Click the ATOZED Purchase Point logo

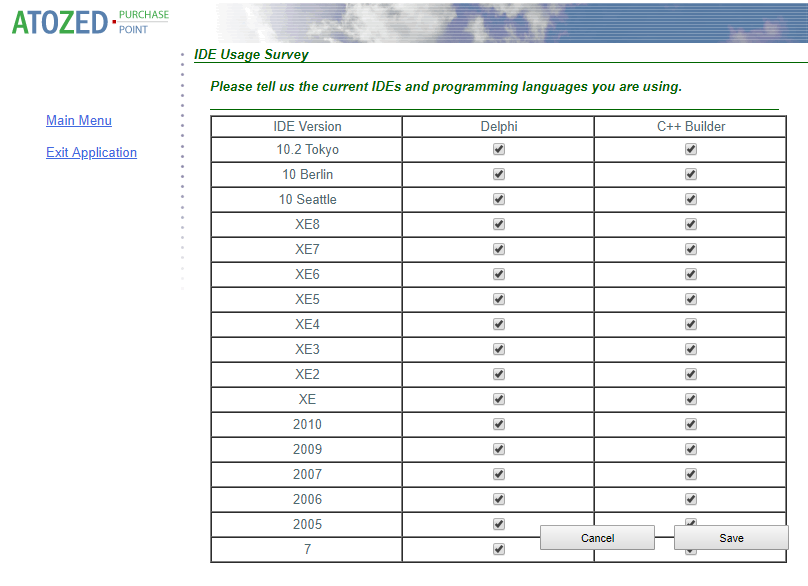point(85,20)
